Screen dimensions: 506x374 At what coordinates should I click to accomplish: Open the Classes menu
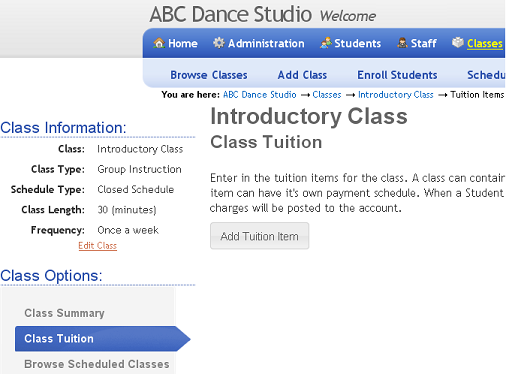[x=484, y=43]
